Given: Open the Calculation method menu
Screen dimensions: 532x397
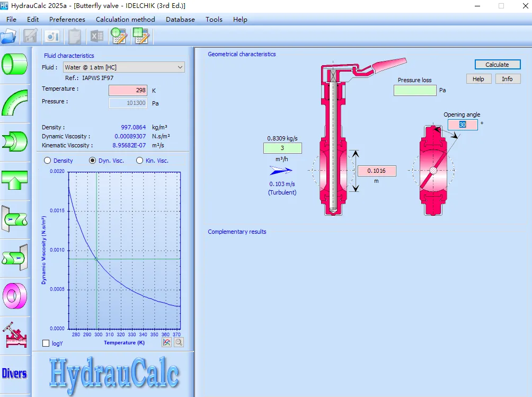Looking at the screenshot, I should (x=125, y=19).
